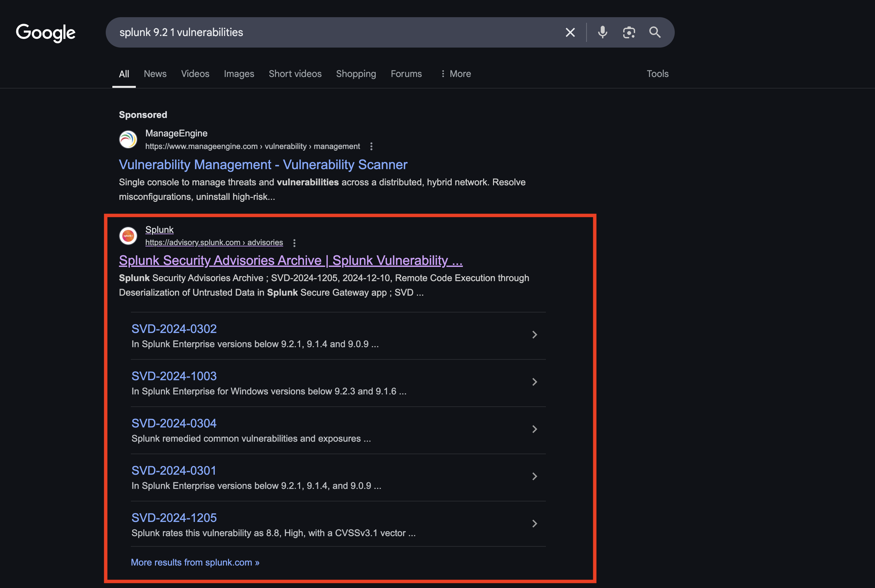Select the All results tab
Screen dimensions: 875x588
click(124, 74)
